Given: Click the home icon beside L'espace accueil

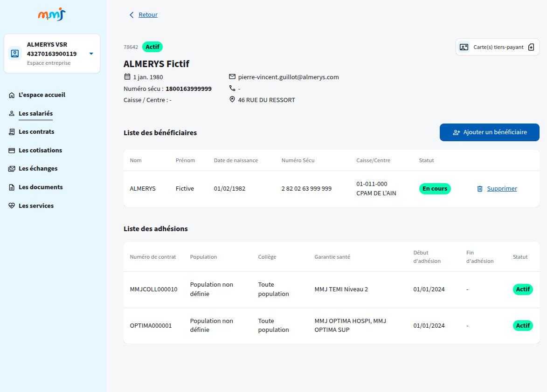Looking at the screenshot, I should (x=12, y=95).
